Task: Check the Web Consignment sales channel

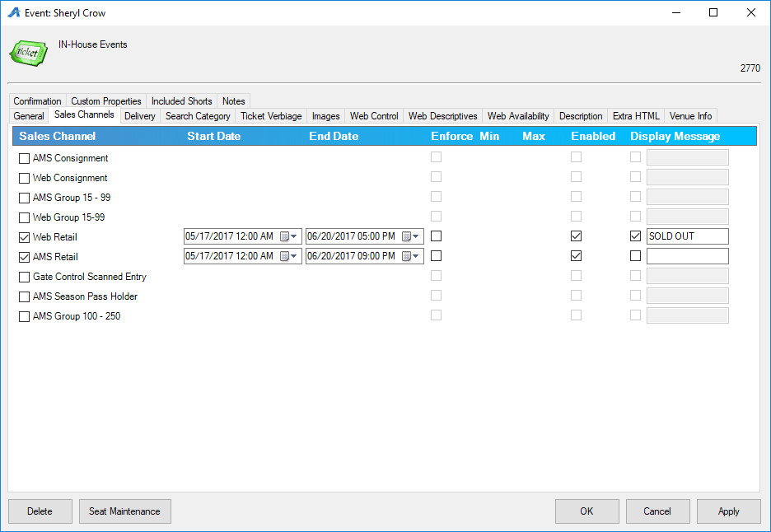Action: point(24,178)
